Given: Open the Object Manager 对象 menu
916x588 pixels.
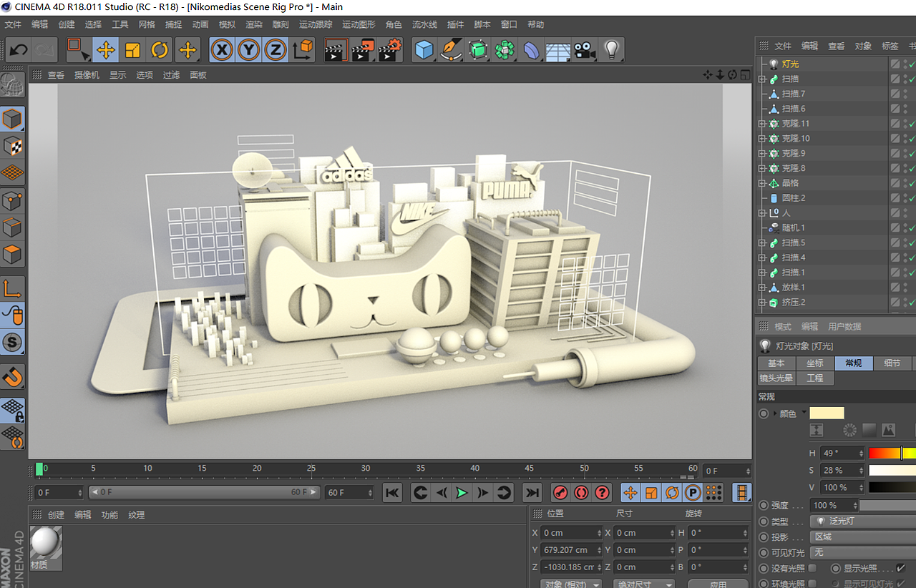Looking at the screenshot, I should tap(863, 46).
